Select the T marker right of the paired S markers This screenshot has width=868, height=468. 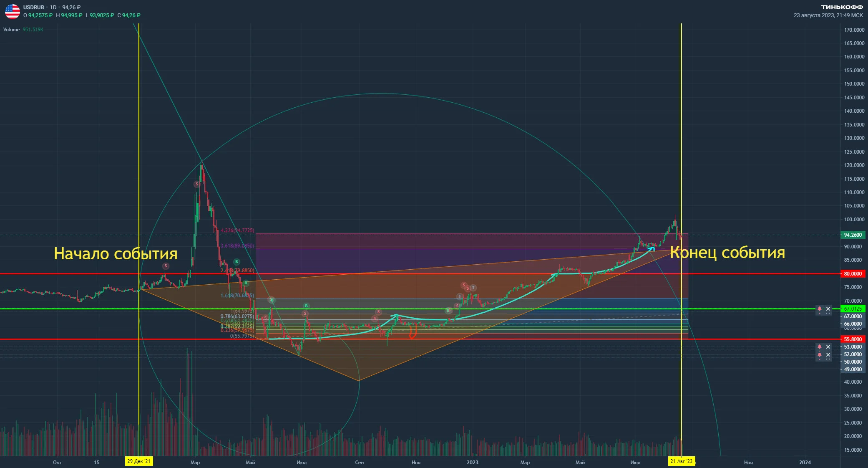[x=473, y=288]
